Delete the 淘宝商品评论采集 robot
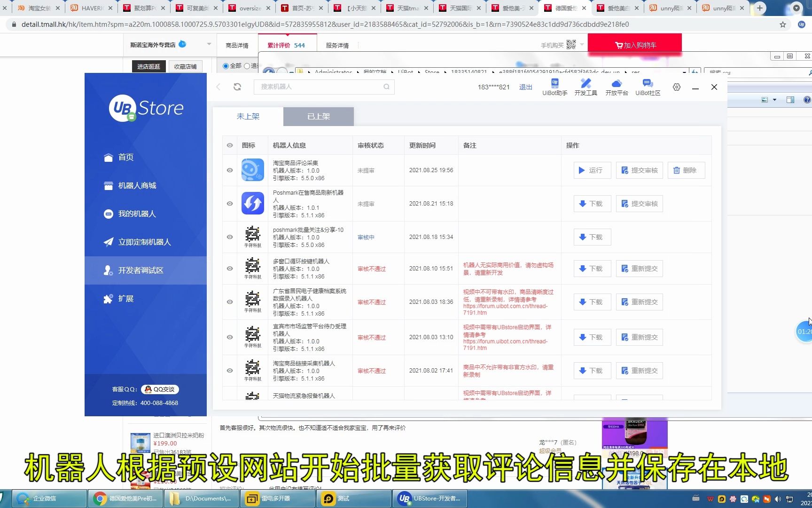The image size is (812, 508). (x=686, y=170)
